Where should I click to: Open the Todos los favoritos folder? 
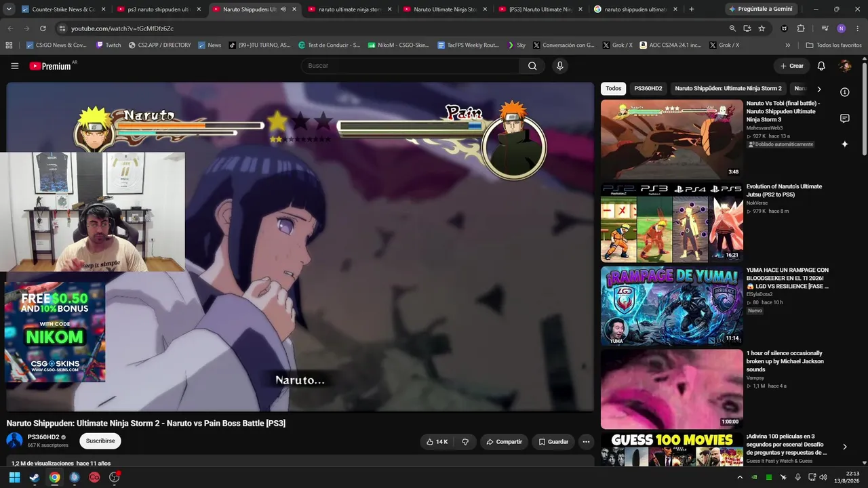[833, 45]
